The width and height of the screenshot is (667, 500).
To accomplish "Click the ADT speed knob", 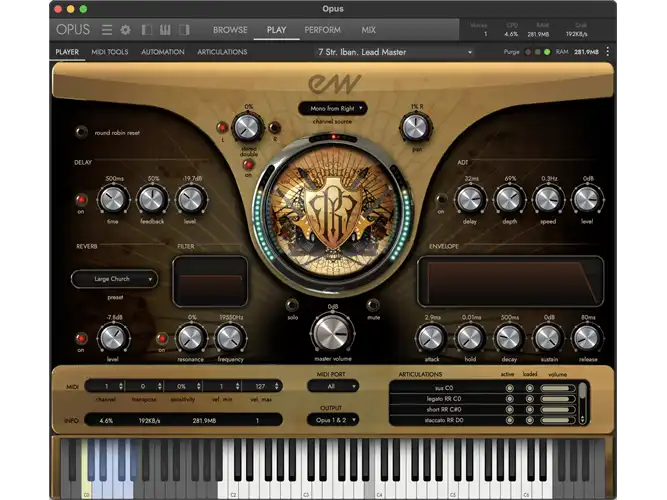I will click(548, 200).
